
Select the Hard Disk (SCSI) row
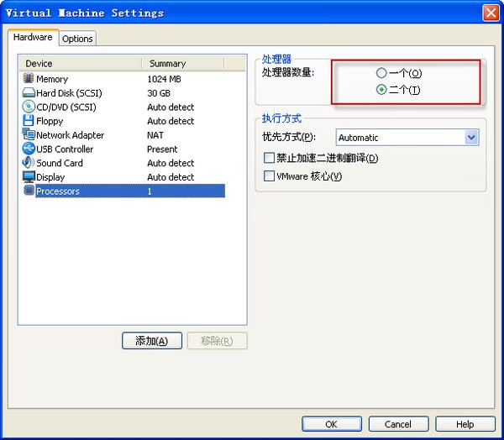coord(123,93)
